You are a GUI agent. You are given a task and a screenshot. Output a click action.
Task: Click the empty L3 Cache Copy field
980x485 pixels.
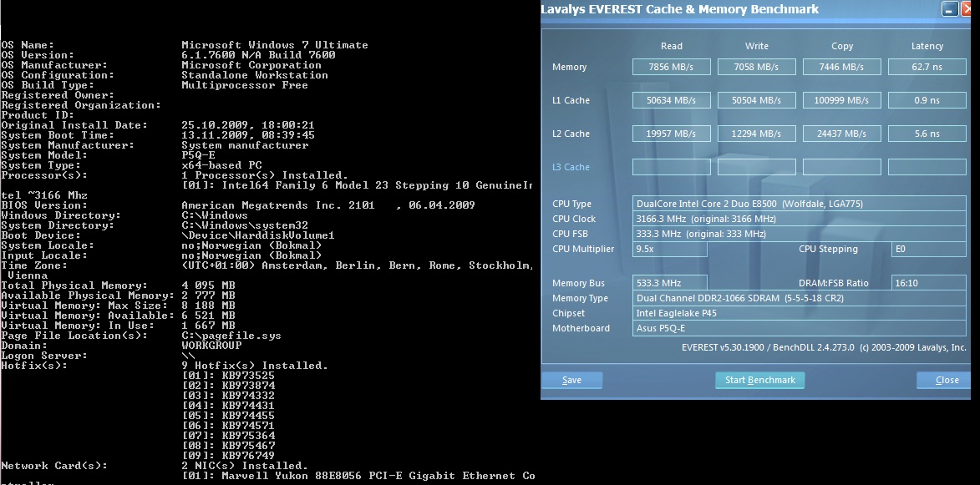point(842,167)
